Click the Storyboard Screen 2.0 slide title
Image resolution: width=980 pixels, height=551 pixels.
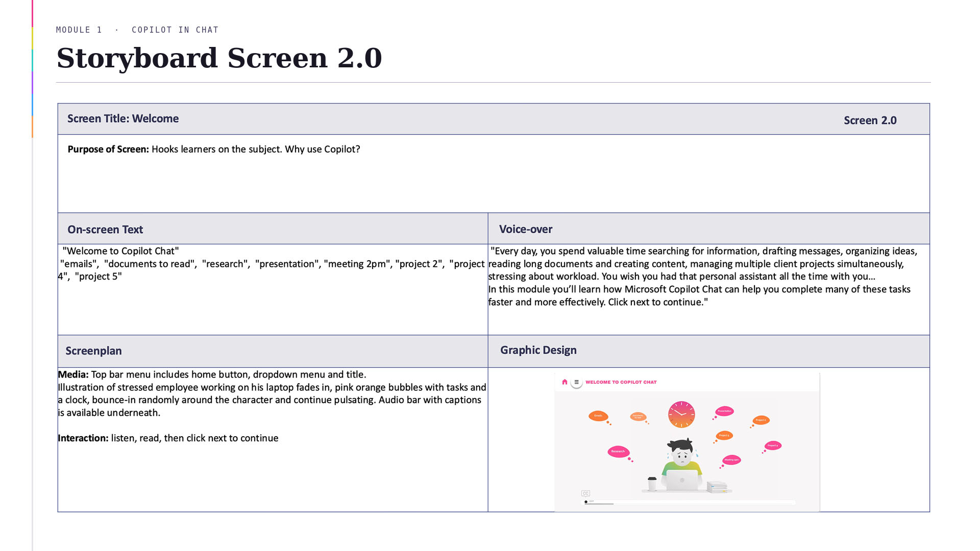(219, 58)
